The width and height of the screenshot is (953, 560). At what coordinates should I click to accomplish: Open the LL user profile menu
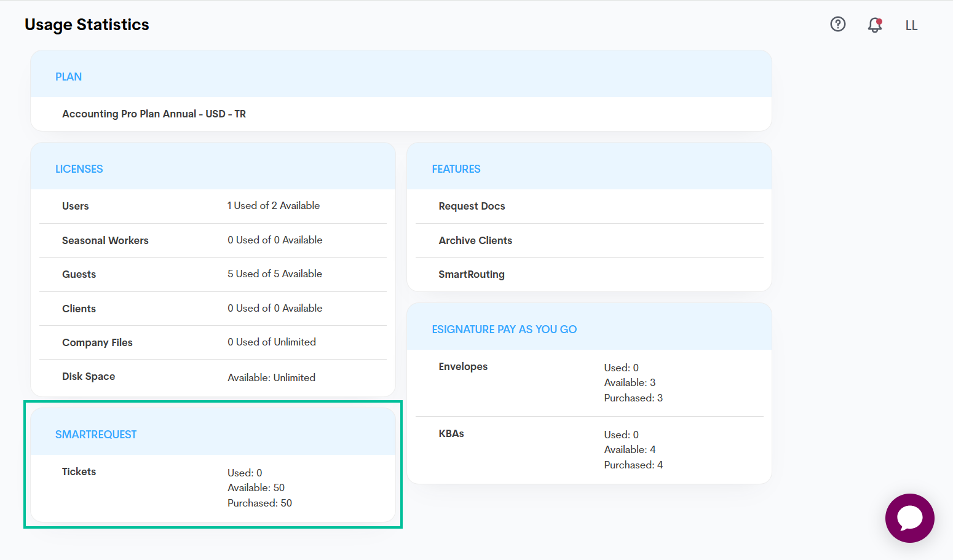[x=911, y=25]
